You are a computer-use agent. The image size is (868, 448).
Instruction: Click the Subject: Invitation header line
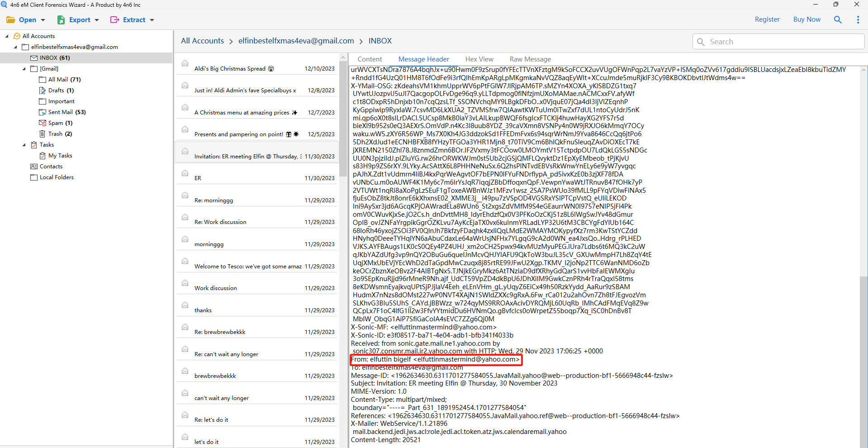[x=454, y=383]
